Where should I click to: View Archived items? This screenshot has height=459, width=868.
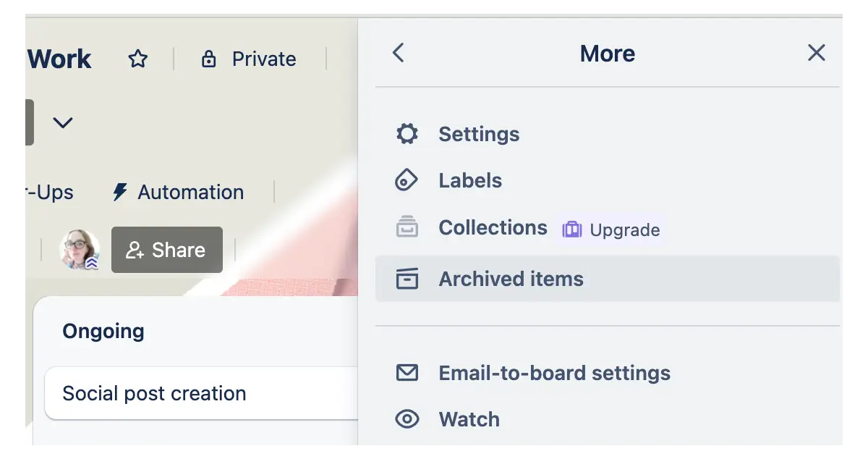[x=511, y=279]
